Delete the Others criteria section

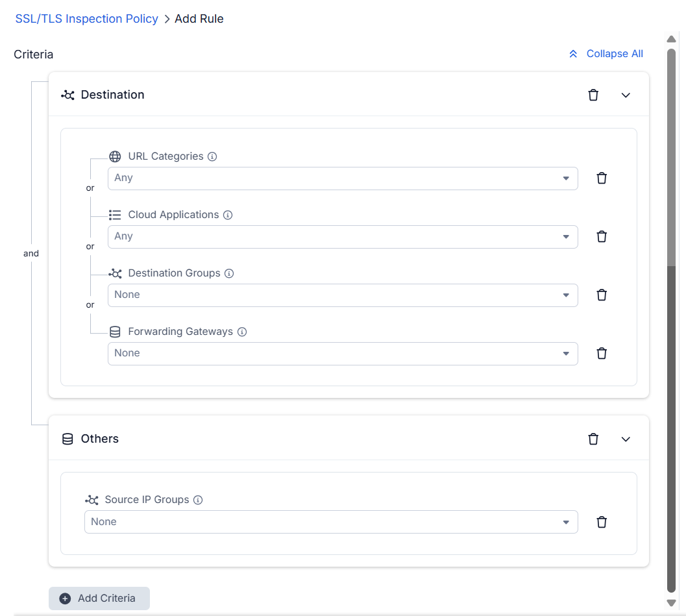click(x=593, y=439)
